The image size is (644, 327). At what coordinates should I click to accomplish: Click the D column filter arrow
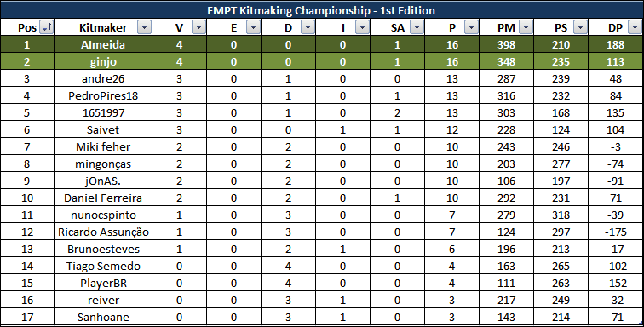point(308,27)
